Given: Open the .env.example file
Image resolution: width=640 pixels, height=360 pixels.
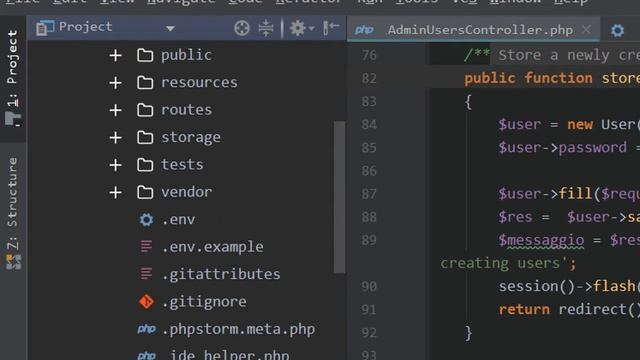Looking at the screenshot, I should tap(213, 247).
